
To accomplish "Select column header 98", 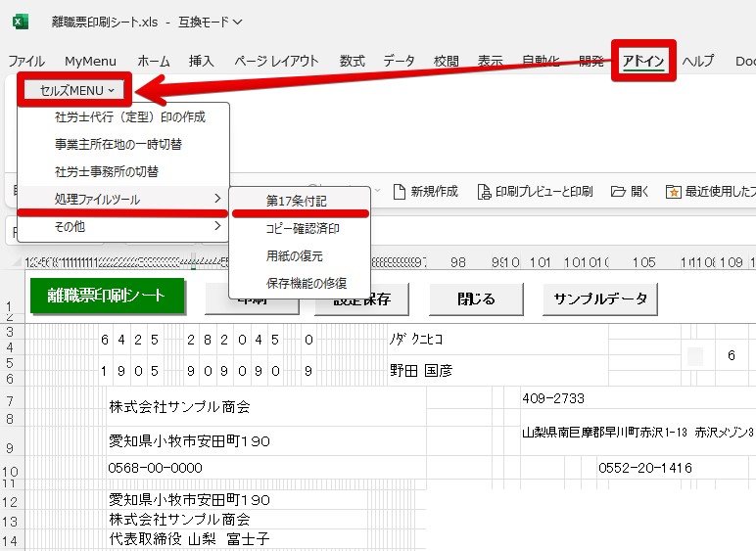I will point(457,262).
